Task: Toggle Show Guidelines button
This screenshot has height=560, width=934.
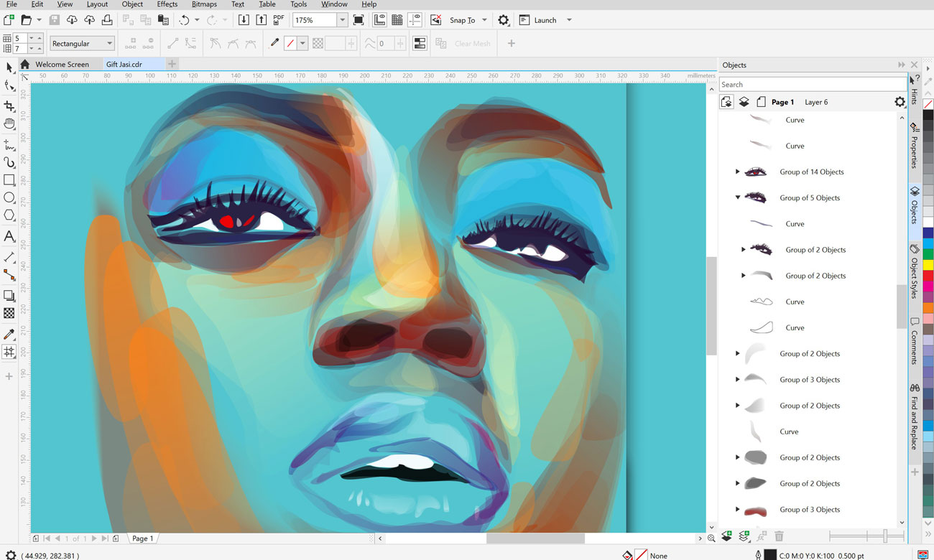Action: tap(415, 20)
